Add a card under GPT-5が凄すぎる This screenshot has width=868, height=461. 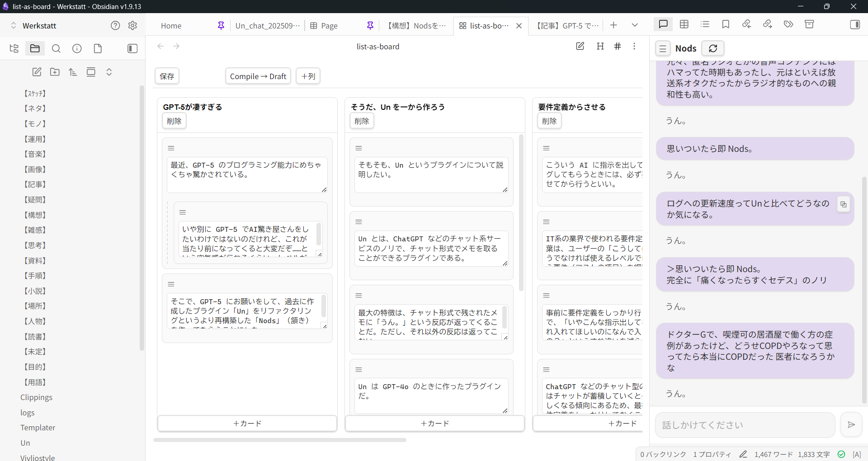(247, 423)
